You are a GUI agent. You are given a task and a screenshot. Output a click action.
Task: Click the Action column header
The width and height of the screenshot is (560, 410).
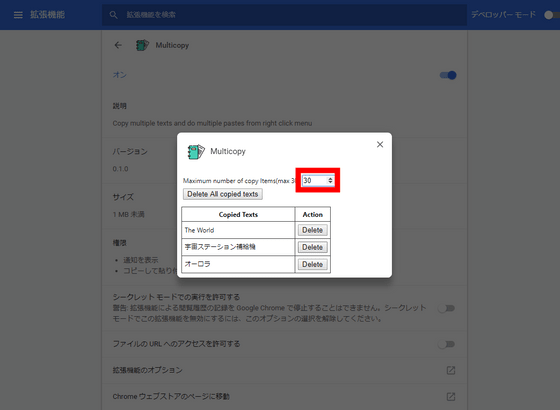click(312, 214)
